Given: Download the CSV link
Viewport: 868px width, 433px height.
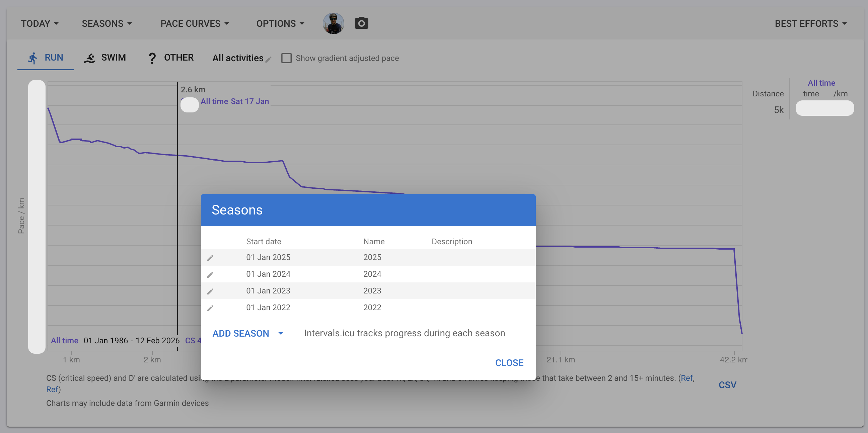Looking at the screenshot, I should click(727, 385).
